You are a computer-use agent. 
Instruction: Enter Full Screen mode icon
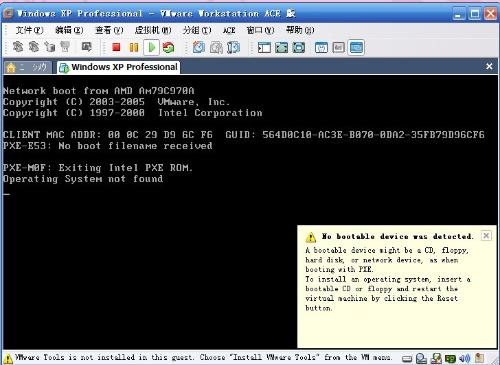(x=299, y=48)
